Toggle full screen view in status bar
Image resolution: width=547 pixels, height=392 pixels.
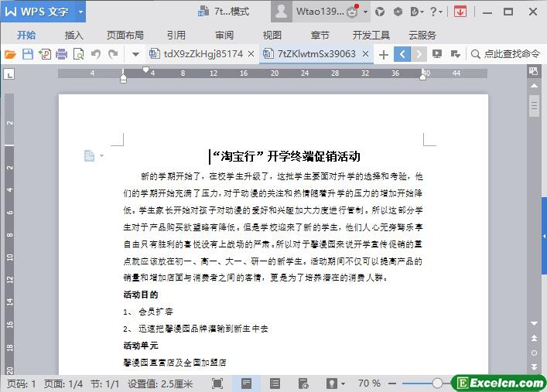[x=217, y=383]
